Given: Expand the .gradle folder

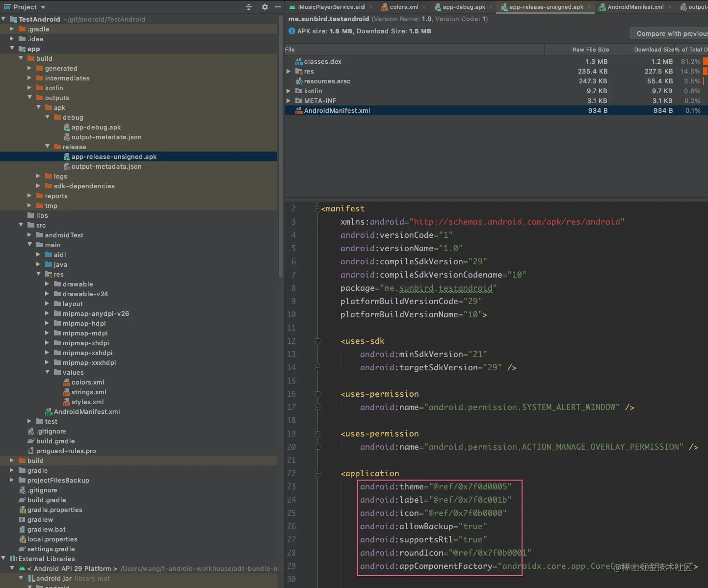Looking at the screenshot, I should coord(12,29).
